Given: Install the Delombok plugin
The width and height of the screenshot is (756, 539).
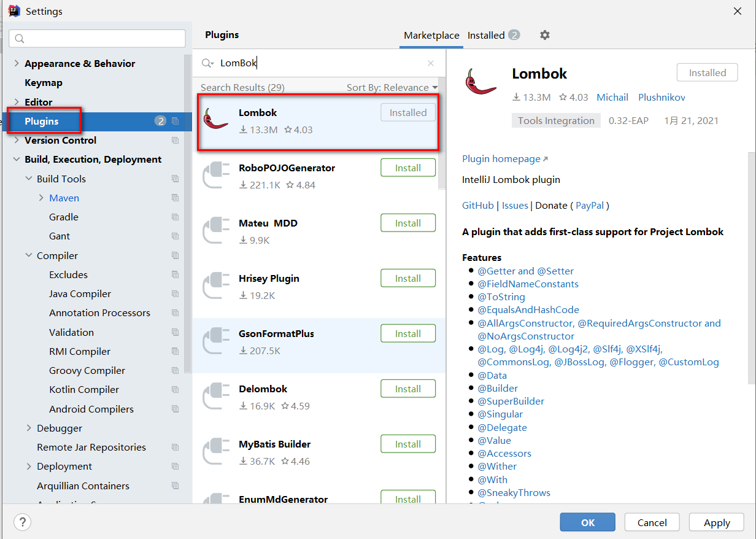Looking at the screenshot, I should click(408, 389).
